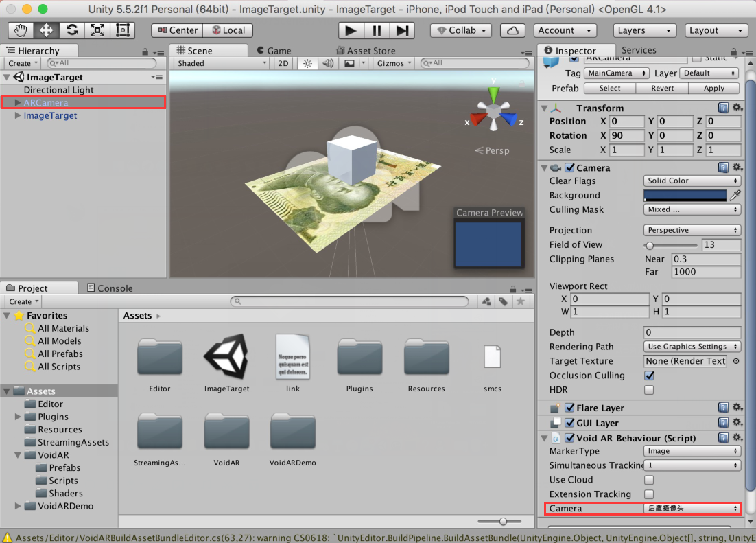Toggle scene audio speaker icon
The height and width of the screenshot is (543, 756).
[x=328, y=63]
